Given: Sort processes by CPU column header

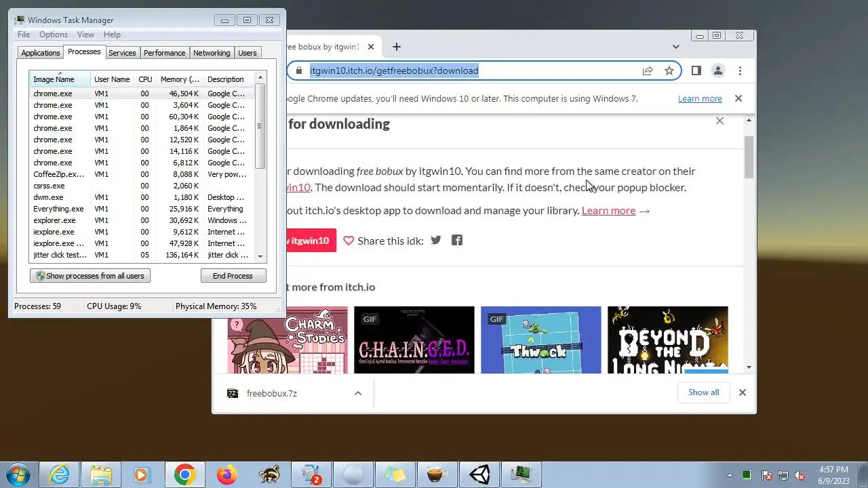Looking at the screenshot, I should pyautogui.click(x=145, y=79).
